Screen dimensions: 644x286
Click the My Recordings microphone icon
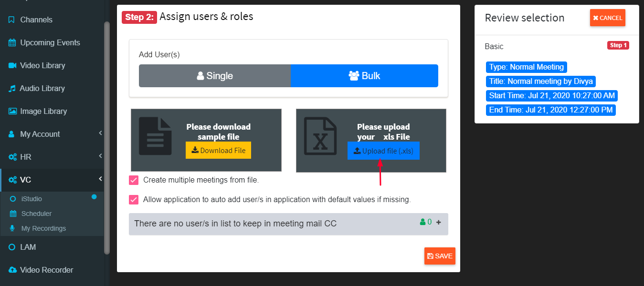[x=13, y=229]
